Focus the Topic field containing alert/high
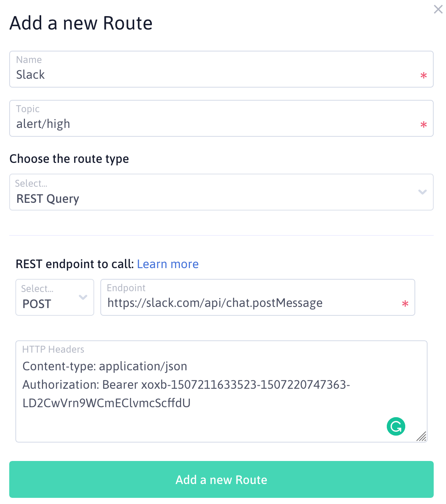 [215, 124]
